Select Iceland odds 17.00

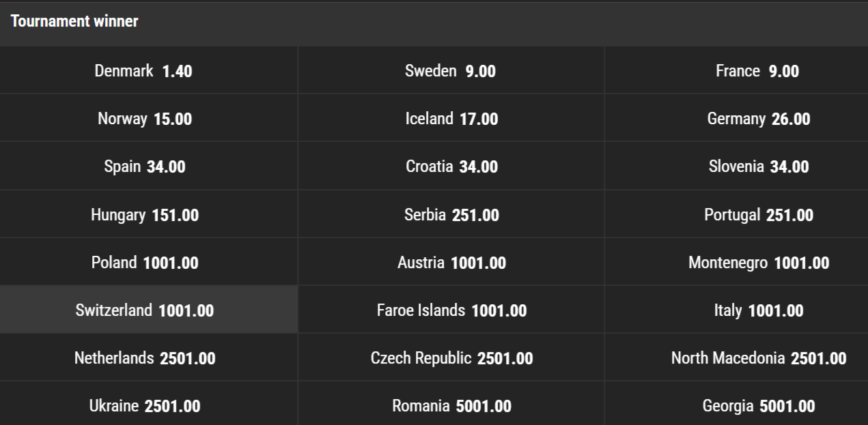coord(451,119)
